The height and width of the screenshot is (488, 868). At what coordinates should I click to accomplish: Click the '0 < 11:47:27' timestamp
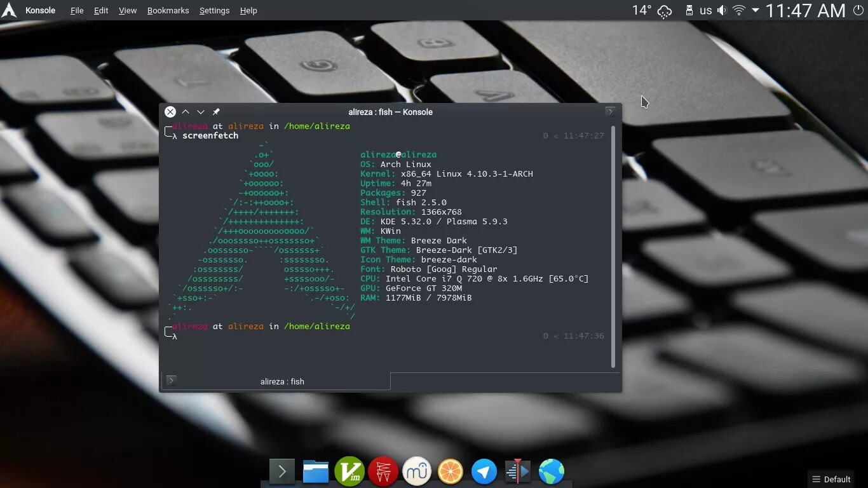pos(574,135)
